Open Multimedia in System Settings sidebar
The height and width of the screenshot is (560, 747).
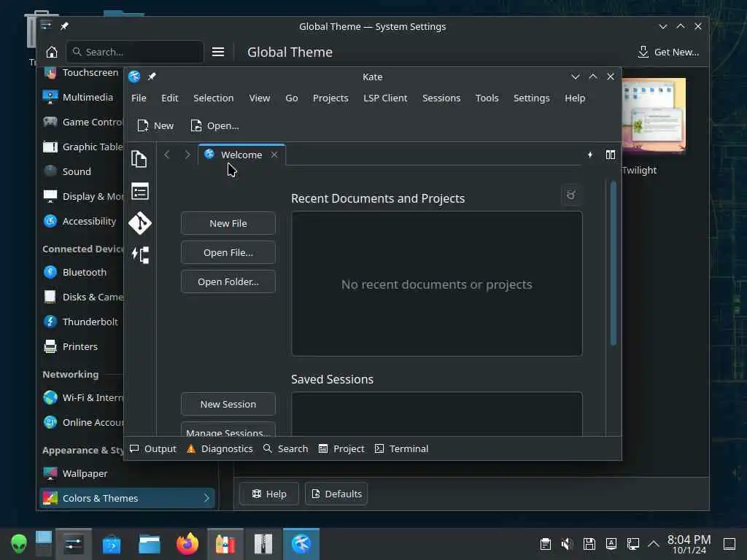tap(82, 97)
